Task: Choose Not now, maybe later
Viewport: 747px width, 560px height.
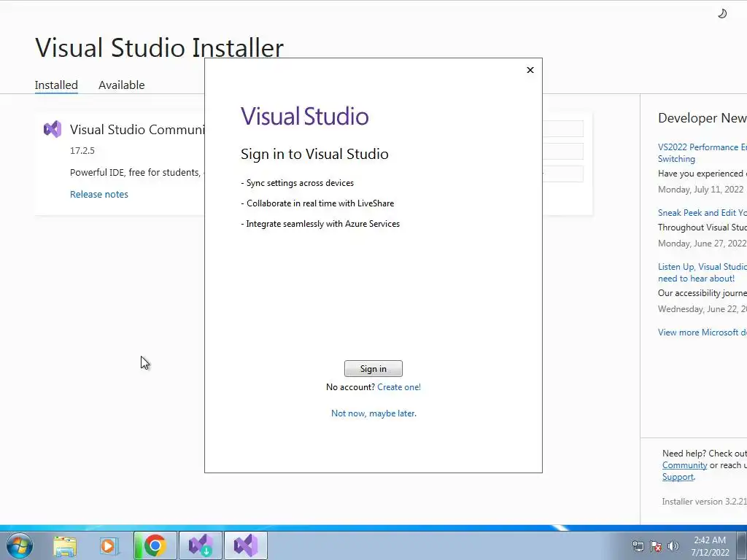Action: (x=373, y=413)
